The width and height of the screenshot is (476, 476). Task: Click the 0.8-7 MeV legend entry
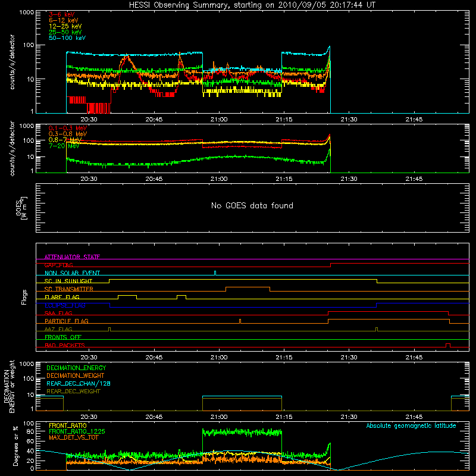65,140
